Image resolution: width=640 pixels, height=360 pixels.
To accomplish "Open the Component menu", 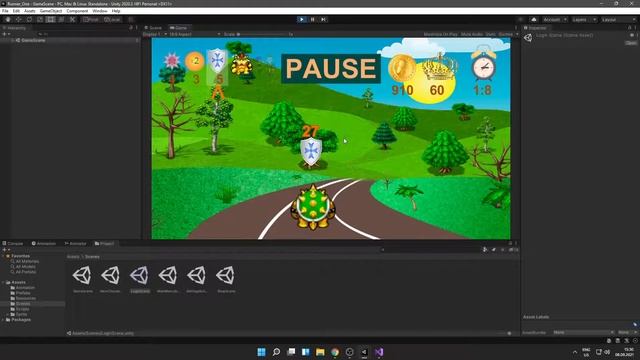I will coord(77,11).
